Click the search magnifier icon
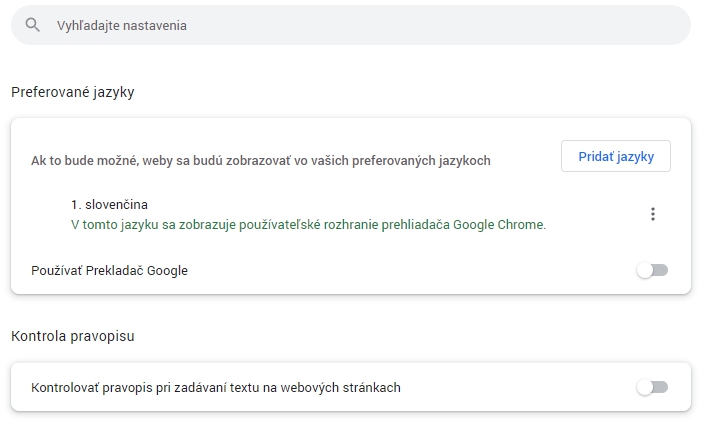 point(32,25)
